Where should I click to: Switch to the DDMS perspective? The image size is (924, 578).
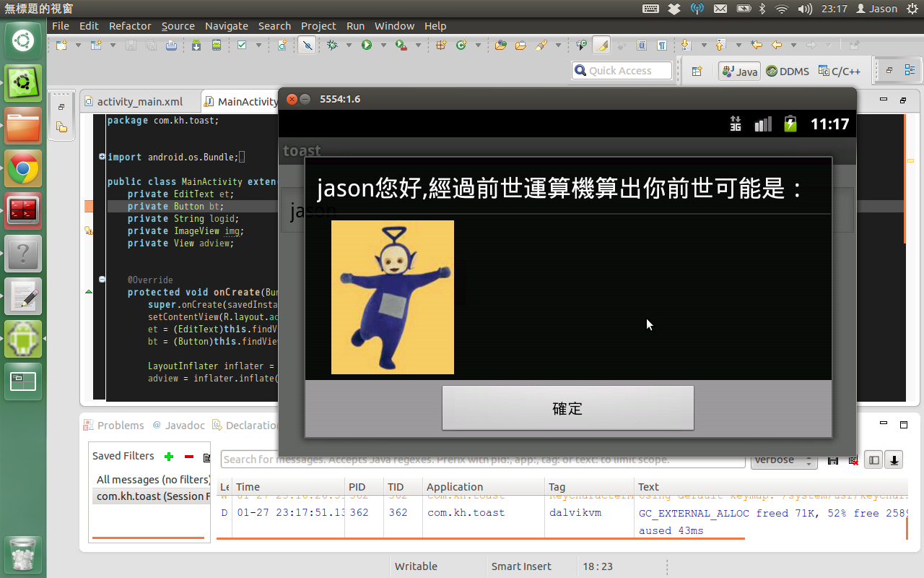pyautogui.click(x=788, y=71)
